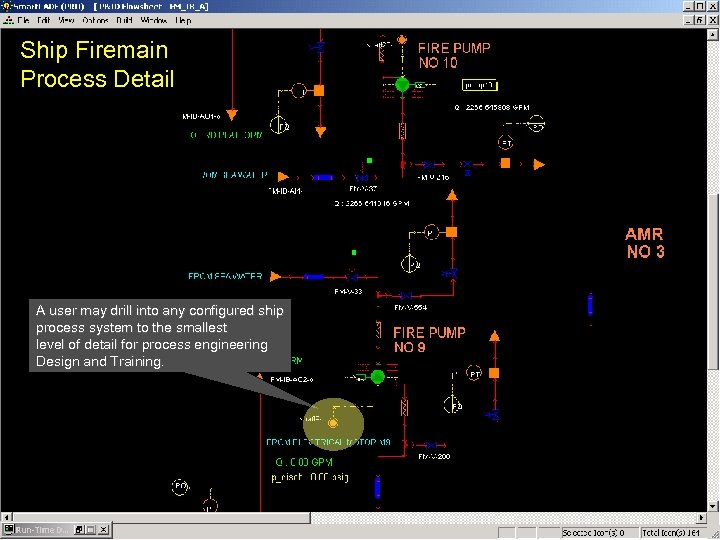The height and width of the screenshot is (540, 720).
Task: Click the orange arrow at FROM SEAWATER inlet
Action: click(x=275, y=276)
